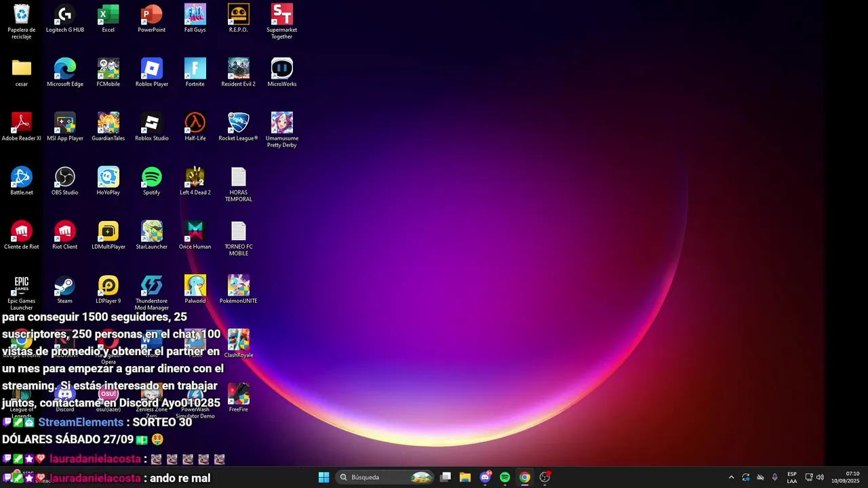Screen dimensions: 868x488
Task: Select the Riot Client icon
Action: click(x=65, y=236)
